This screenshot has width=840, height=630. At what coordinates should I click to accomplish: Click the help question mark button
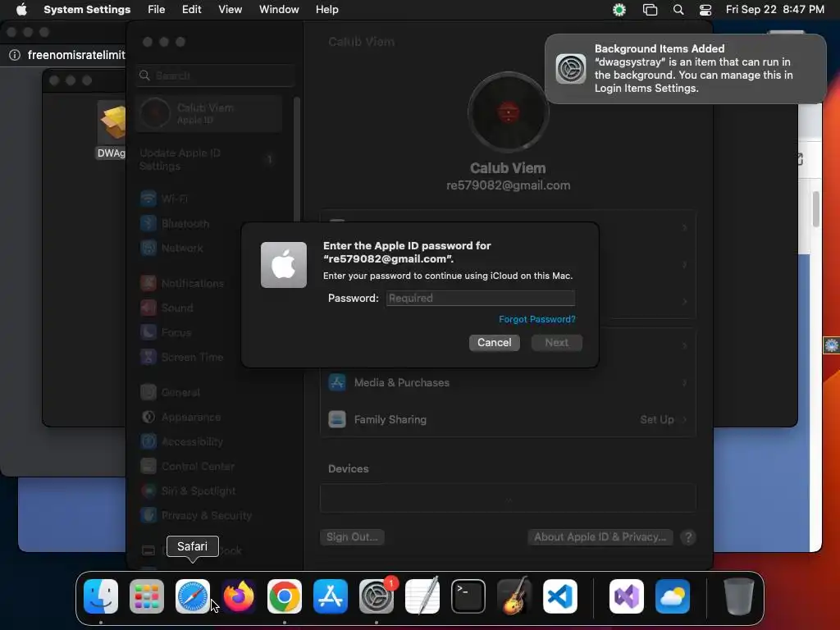(x=688, y=536)
